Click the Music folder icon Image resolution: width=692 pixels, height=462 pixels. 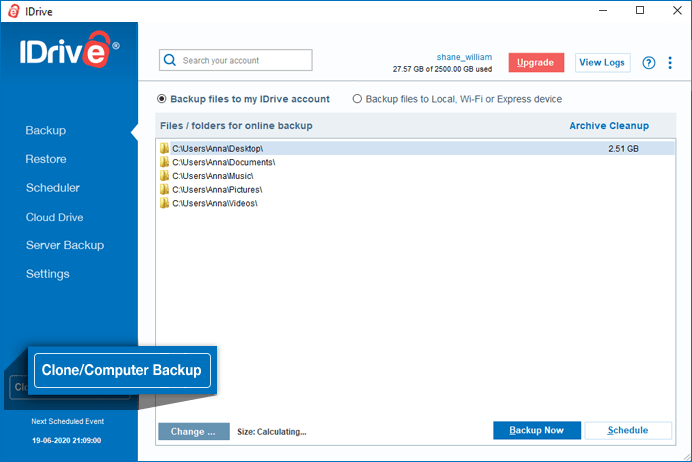164,176
